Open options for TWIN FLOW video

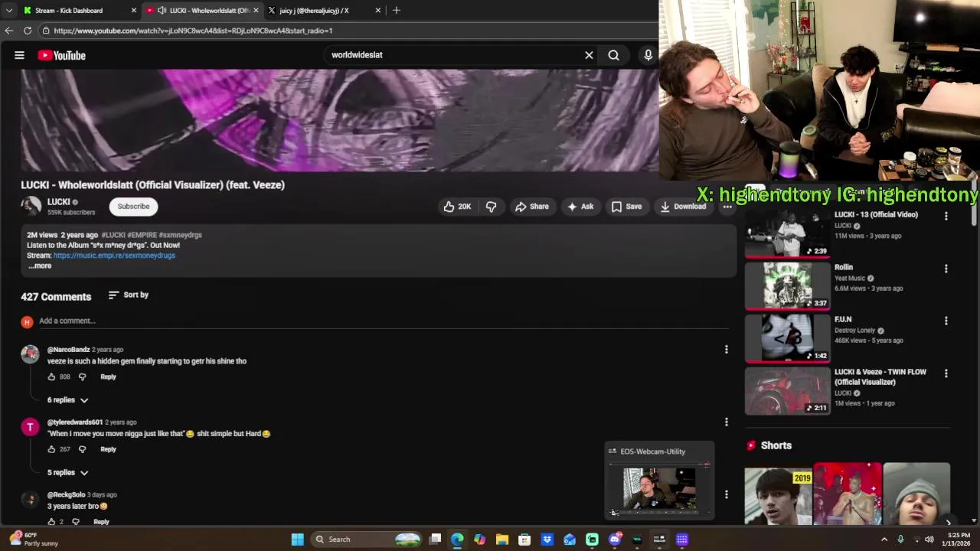pyautogui.click(x=946, y=373)
